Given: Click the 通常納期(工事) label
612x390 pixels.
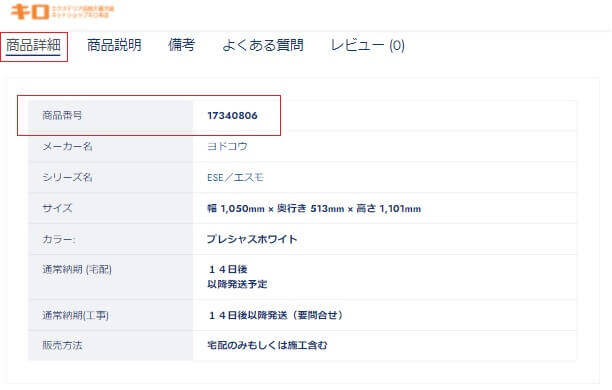Looking at the screenshot, I should 75,315.
